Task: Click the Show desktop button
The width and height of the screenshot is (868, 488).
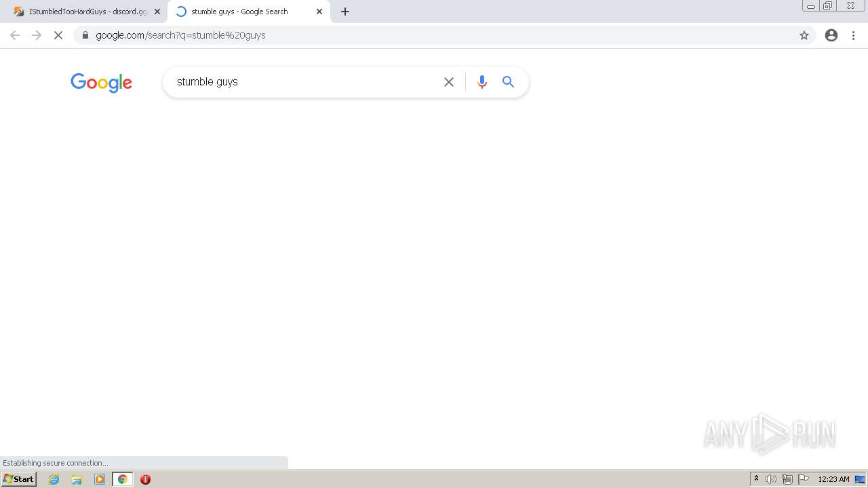Action: 860,479
